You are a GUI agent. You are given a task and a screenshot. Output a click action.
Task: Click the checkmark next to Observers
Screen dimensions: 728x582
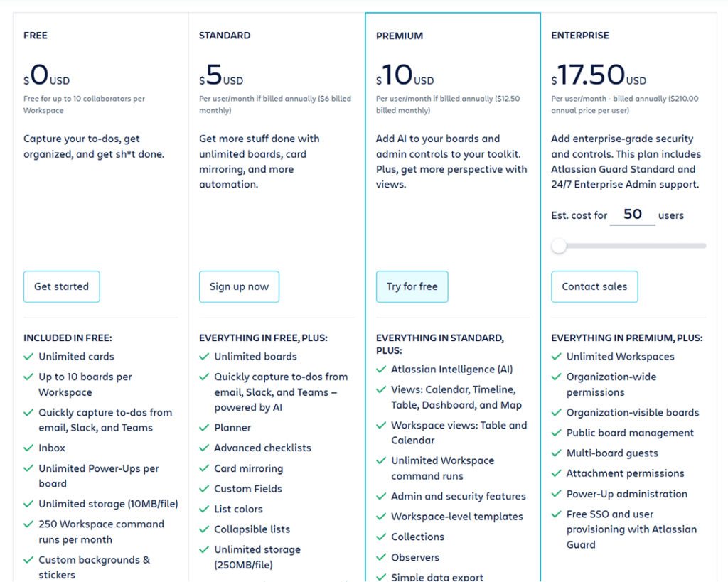tap(381, 557)
